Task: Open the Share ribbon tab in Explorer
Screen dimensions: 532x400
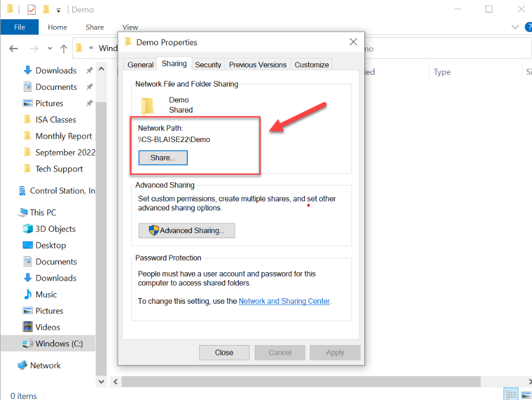Action: [x=95, y=27]
